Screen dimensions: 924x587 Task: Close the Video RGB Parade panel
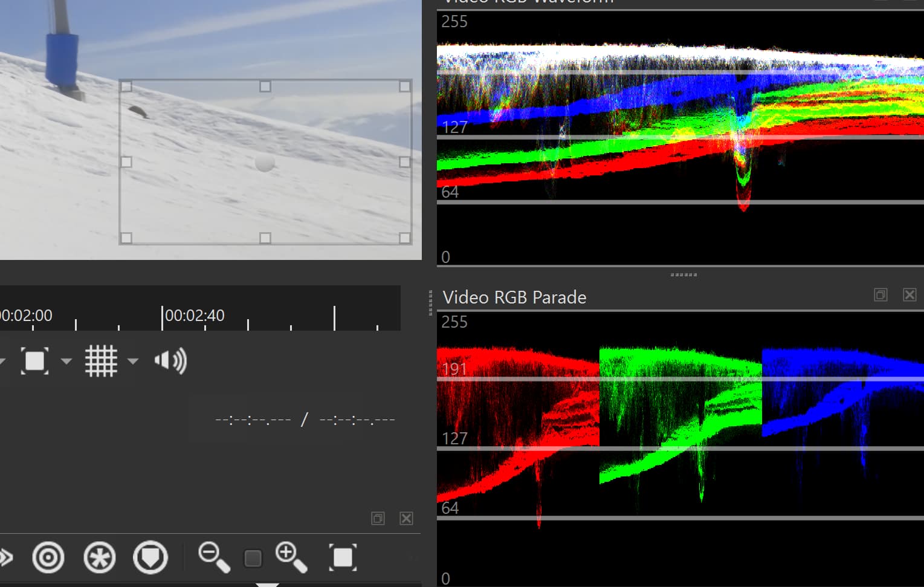(909, 295)
